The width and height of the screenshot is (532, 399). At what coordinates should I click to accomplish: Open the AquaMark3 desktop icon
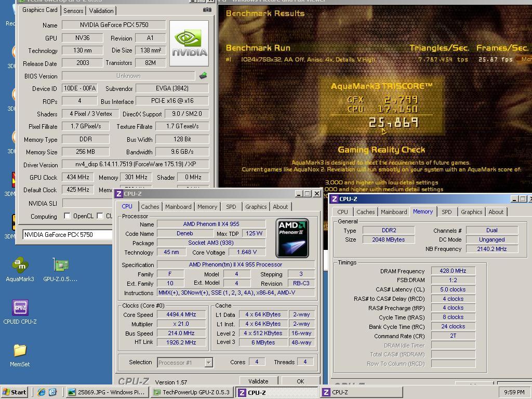click(x=20, y=270)
